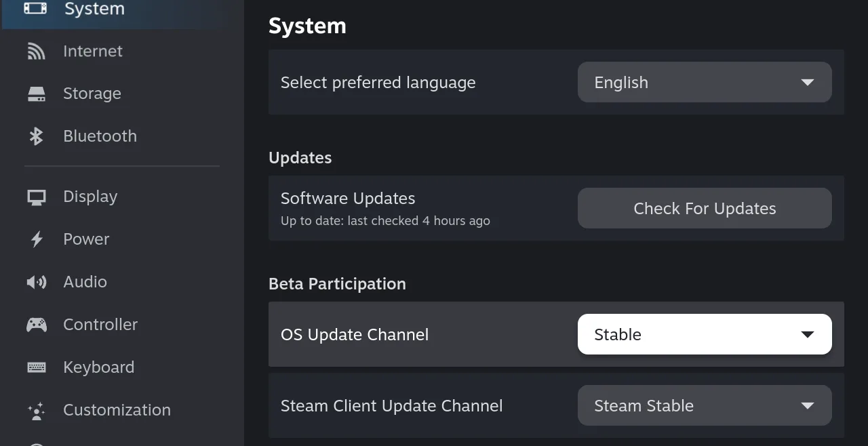Viewport: 868px width, 446px height.
Task: Click the Bluetooth symbol icon
Action: point(36,136)
